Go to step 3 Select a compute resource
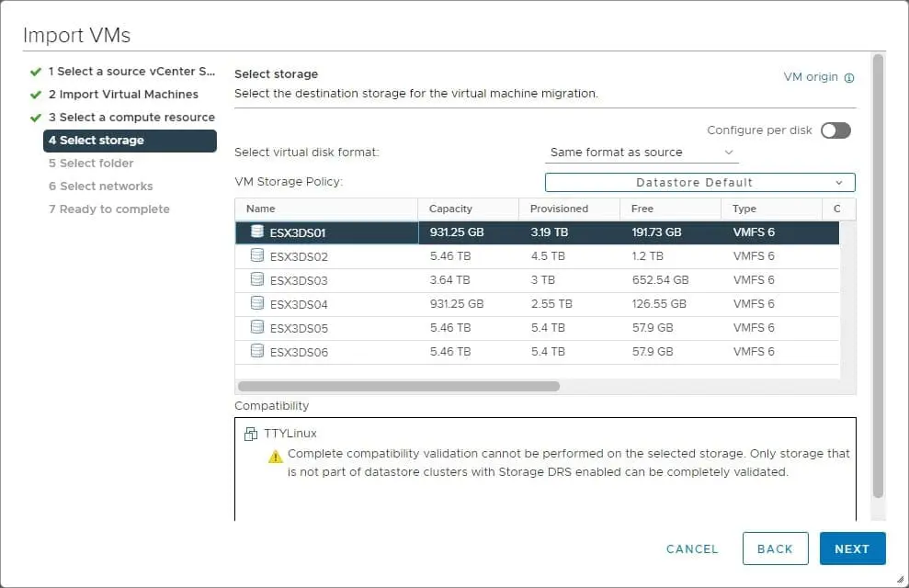 [x=131, y=118]
